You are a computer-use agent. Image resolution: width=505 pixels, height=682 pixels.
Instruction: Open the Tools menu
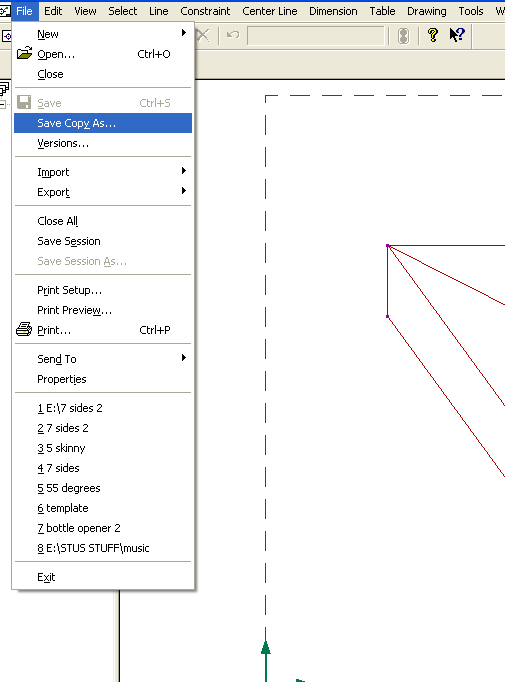coord(471,11)
